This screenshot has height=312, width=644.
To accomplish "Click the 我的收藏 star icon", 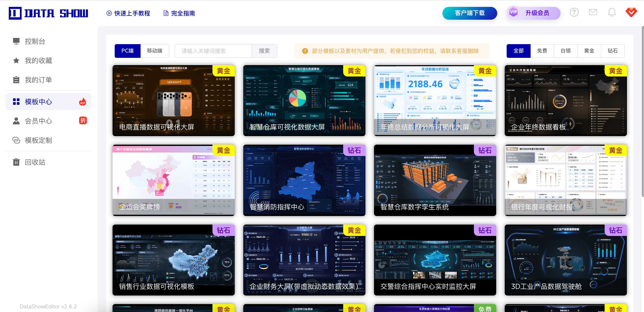I will pyautogui.click(x=16, y=61).
